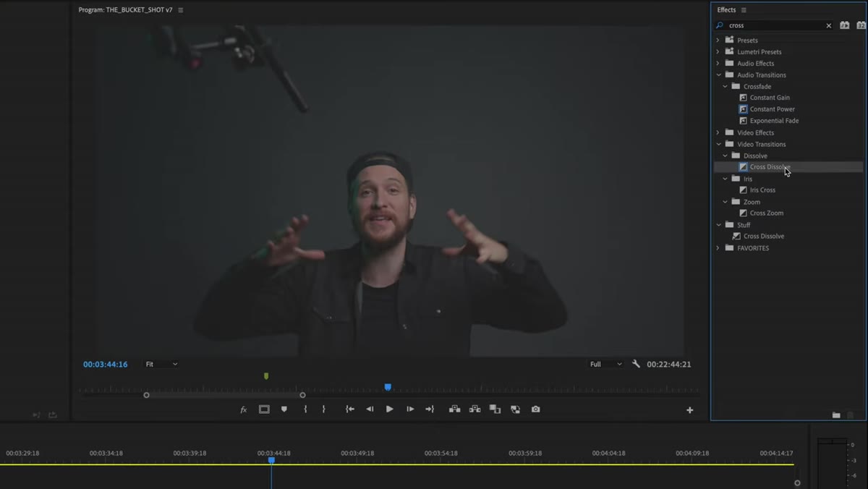Go to In point
Screen dimensions: 868x489
tap(350, 409)
